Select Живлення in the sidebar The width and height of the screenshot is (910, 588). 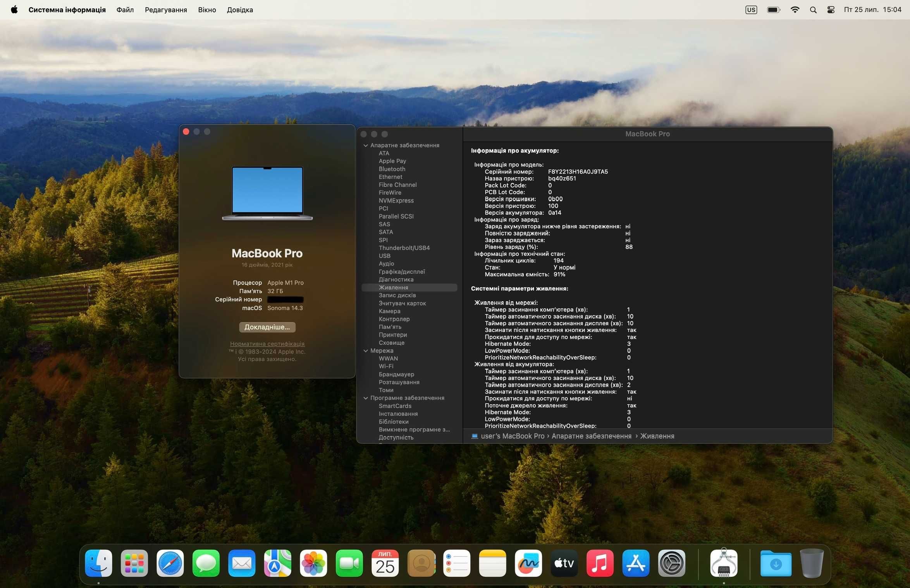[x=409, y=287]
